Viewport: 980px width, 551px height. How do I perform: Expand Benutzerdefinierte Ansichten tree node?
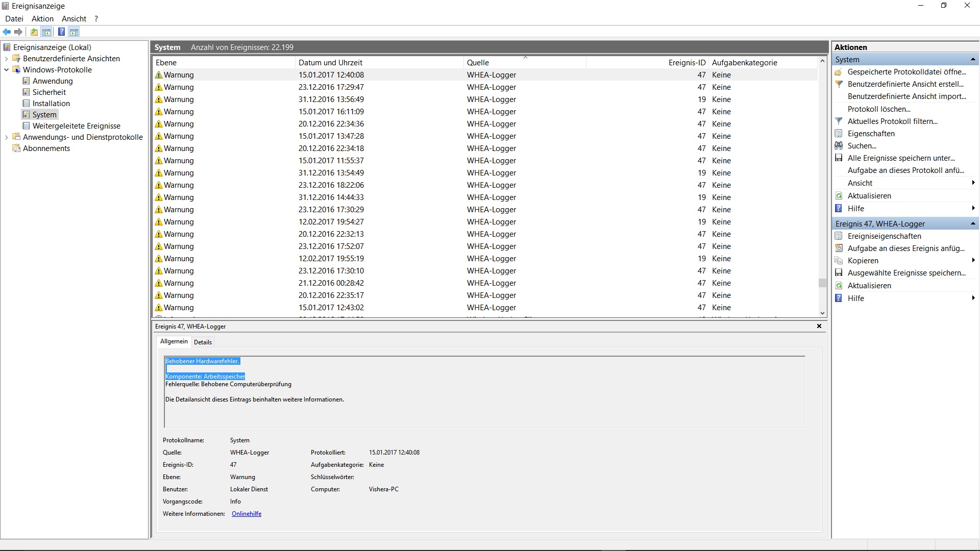6,59
